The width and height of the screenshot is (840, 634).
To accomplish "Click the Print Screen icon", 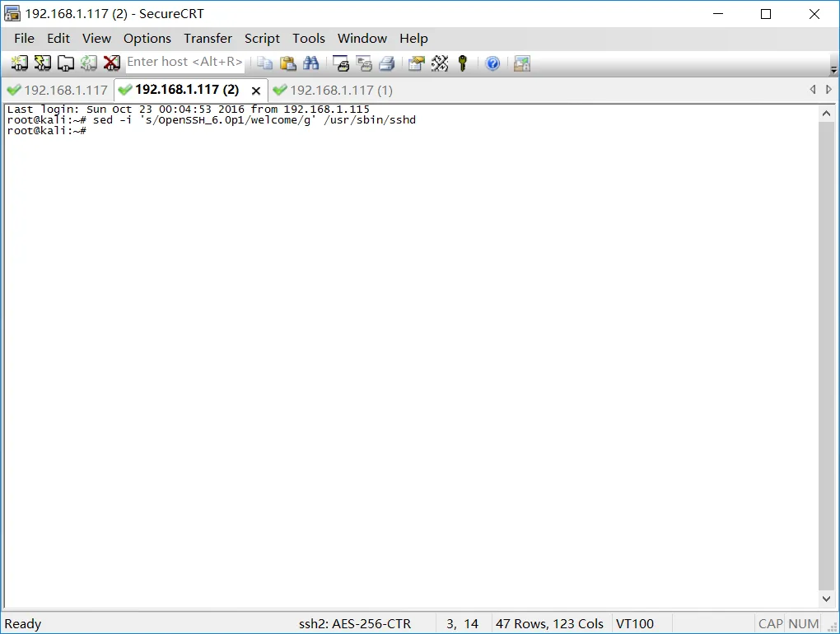I will [341, 63].
